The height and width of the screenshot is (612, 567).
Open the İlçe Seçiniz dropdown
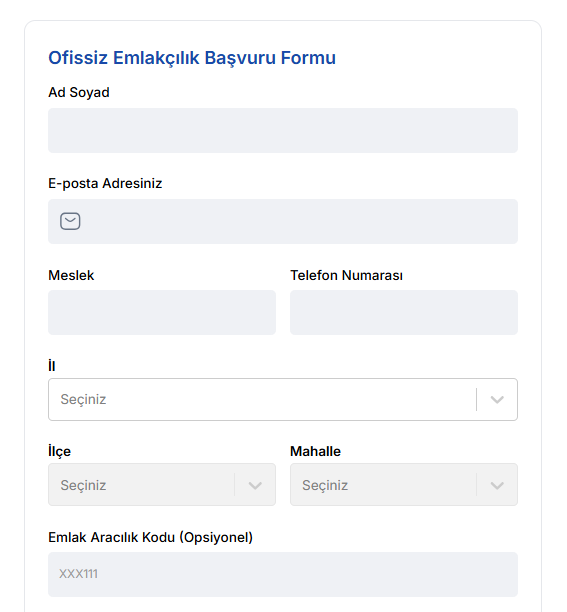coord(162,485)
